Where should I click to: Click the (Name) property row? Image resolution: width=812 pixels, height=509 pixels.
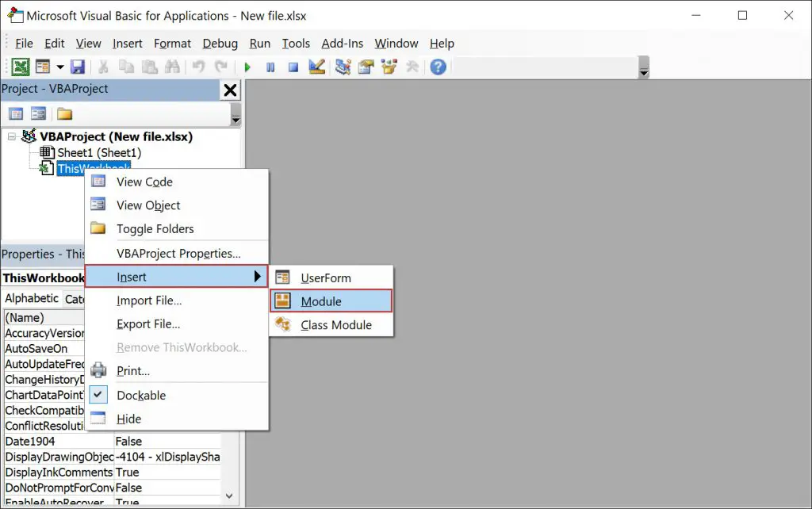tap(44, 317)
